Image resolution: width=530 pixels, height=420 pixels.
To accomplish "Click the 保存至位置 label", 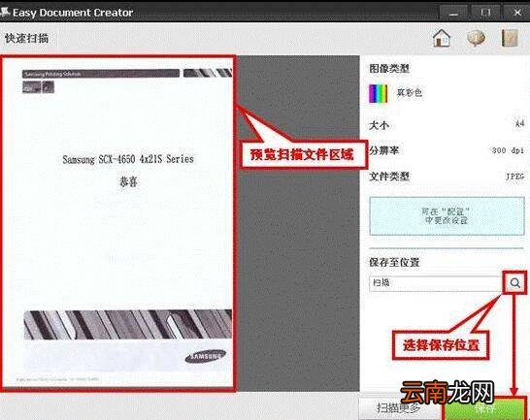I will click(x=394, y=262).
